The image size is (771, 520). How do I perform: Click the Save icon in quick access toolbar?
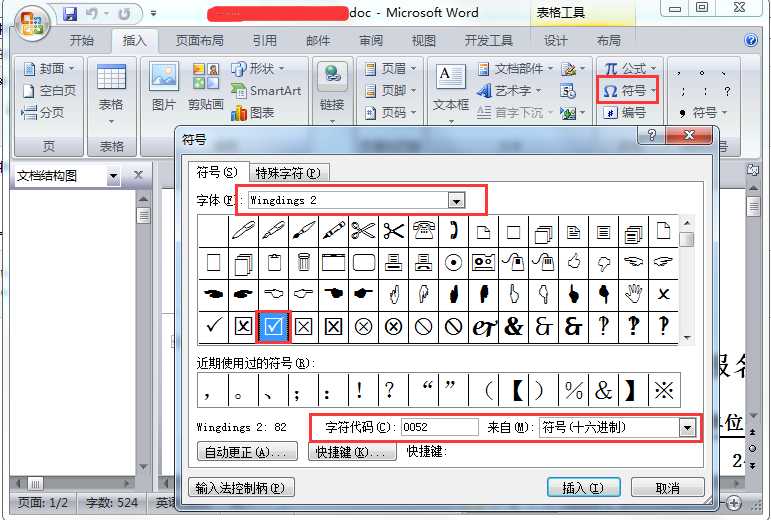[x=70, y=14]
